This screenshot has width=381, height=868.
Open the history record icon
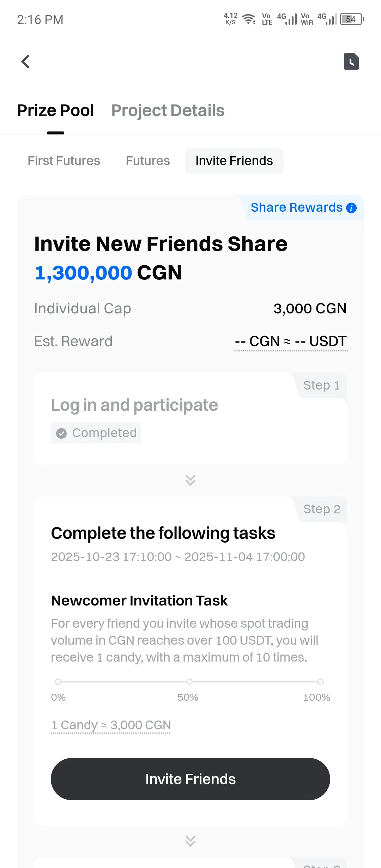tap(351, 62)
